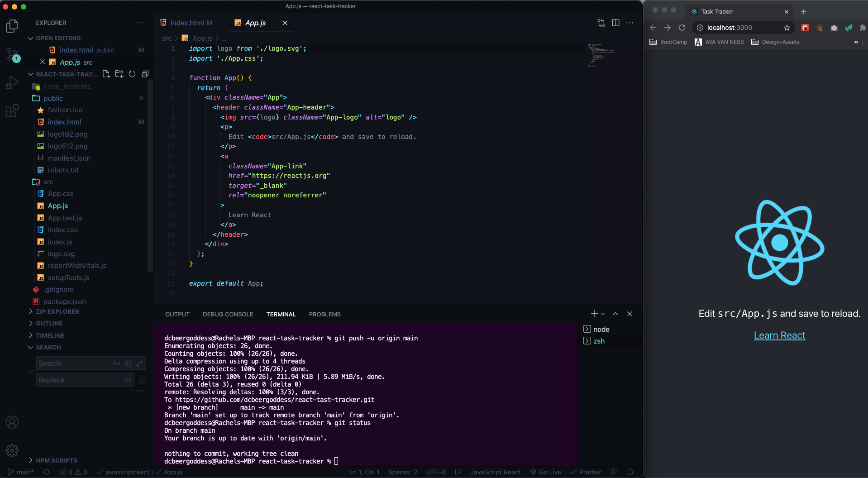The width and height of the screenshot is (868, 478).
Task: Select the Terminal panel tab
Action: point(281,314)
